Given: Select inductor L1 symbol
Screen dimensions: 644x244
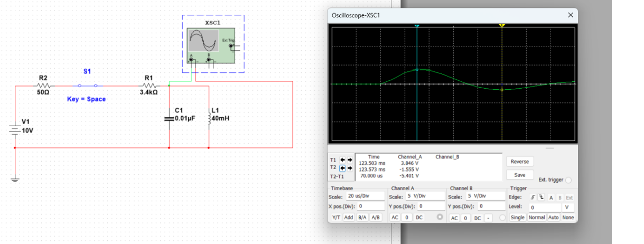Looking at the screenshot, I should [x=209, y=119].
